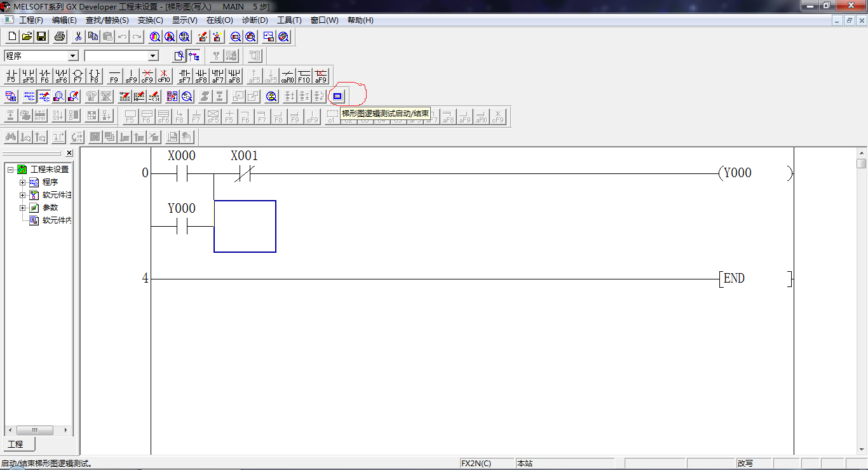
Task: Select the 工程 tab at panel bottom
Action: pos(15,444)
